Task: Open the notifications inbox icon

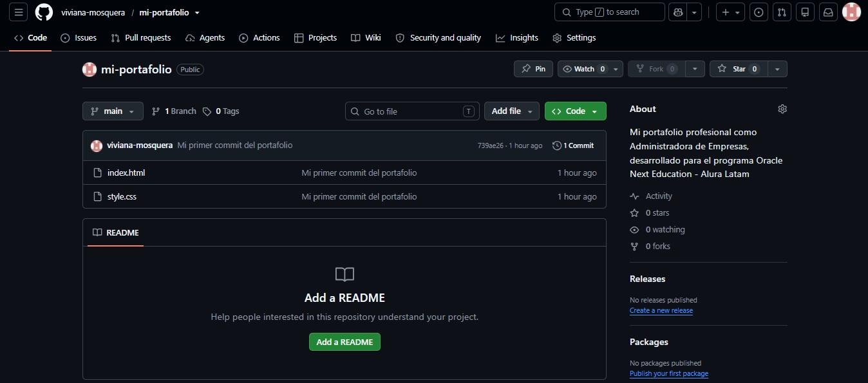Action: [829, 12]
